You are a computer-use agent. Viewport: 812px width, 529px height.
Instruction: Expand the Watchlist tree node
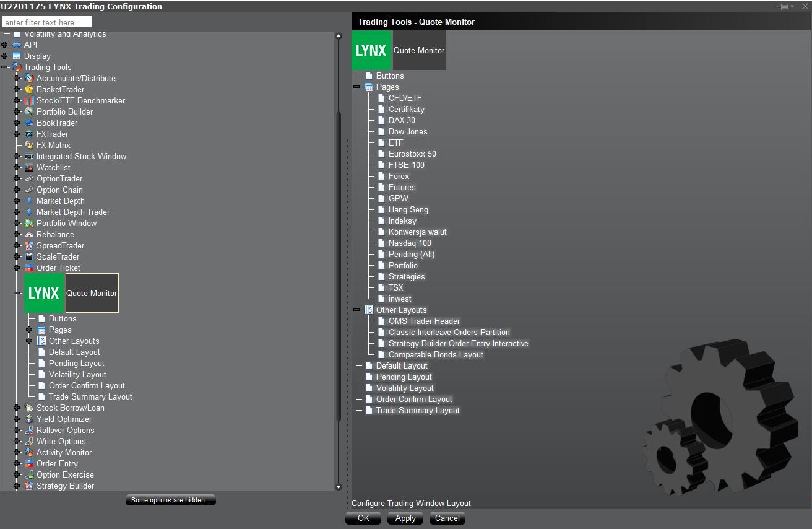(x=17, y=167)
